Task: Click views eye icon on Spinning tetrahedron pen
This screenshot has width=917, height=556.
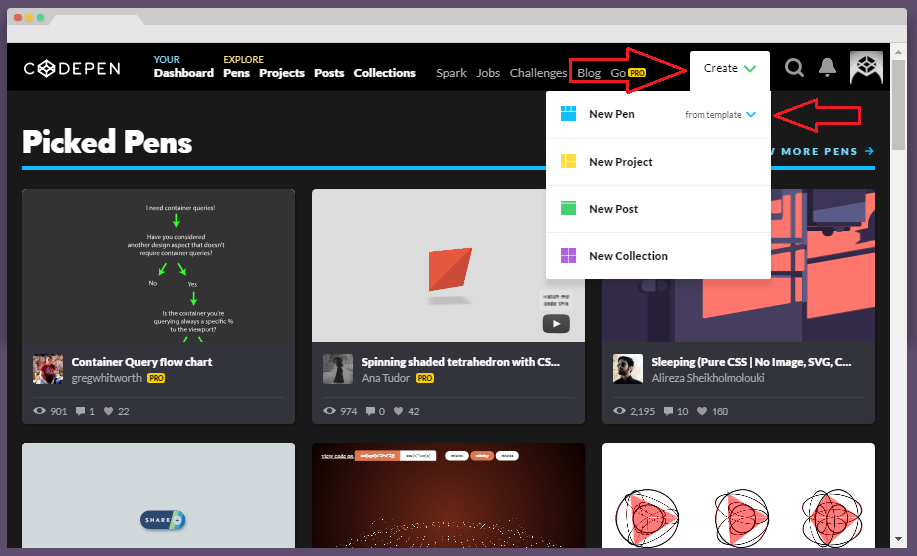Action: pos(329,411)
